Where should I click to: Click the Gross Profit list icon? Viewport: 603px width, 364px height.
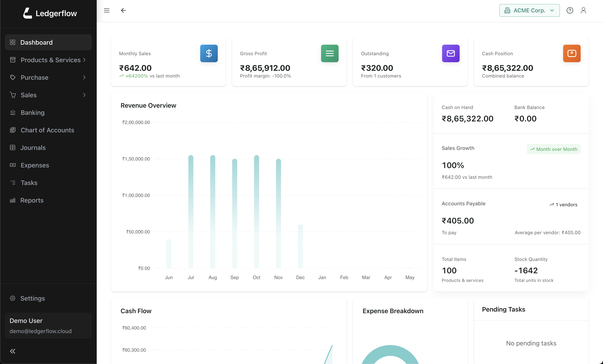(330, 53)
